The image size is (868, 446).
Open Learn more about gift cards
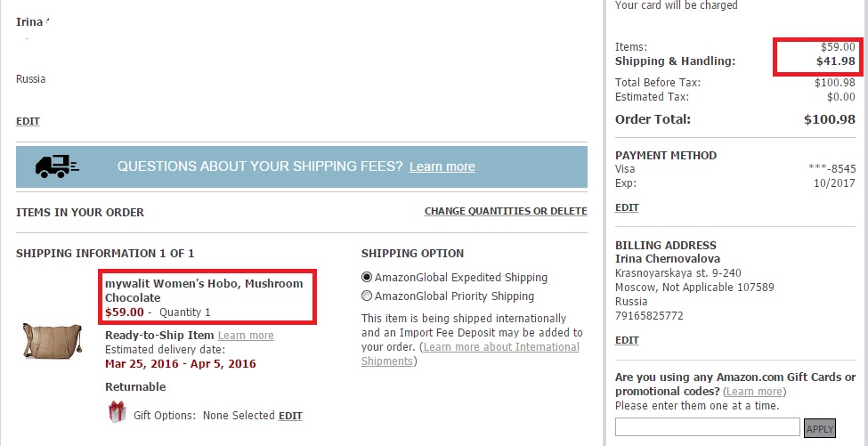pyautogui.click(x=754, y=392)
